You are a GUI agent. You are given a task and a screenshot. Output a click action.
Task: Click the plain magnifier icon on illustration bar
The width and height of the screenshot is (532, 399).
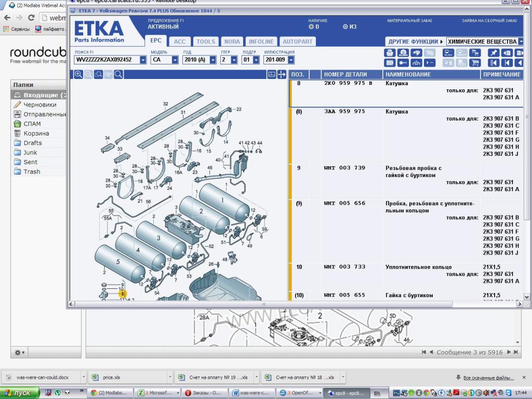point(118,74)
